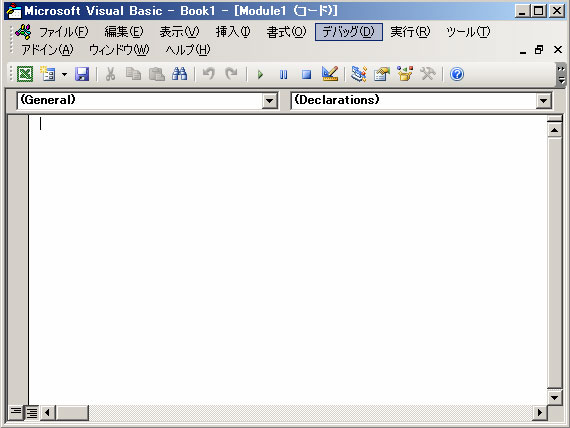Open the Object Browser icon
570x428 pixels.
click(x=405, y=74)
